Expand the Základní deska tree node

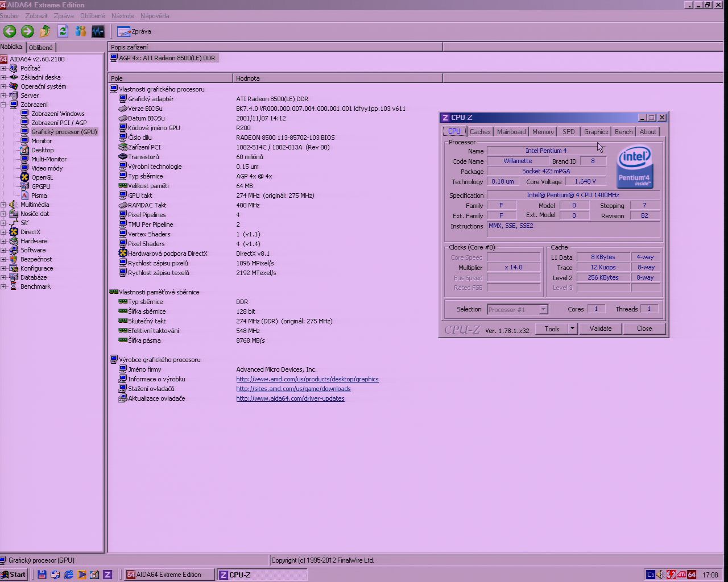3,77
